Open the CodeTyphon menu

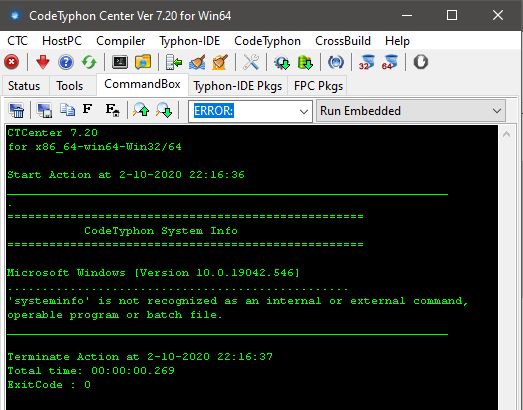[268, 41]
